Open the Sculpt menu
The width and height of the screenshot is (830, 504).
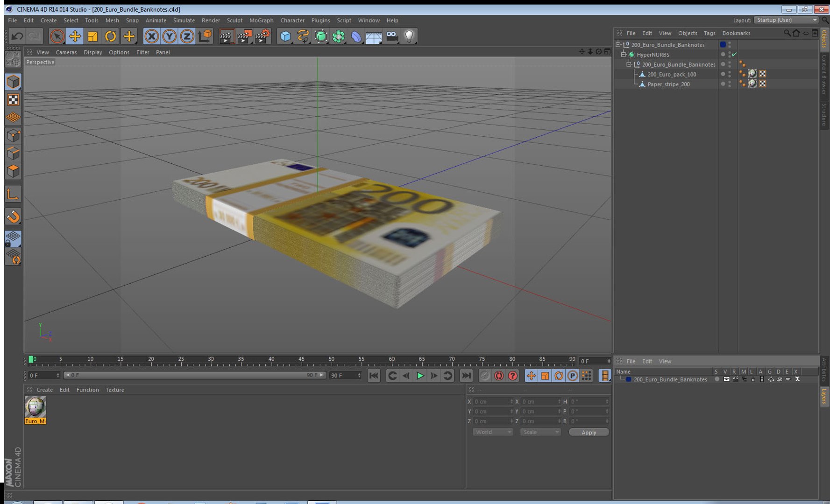point(234,21)
